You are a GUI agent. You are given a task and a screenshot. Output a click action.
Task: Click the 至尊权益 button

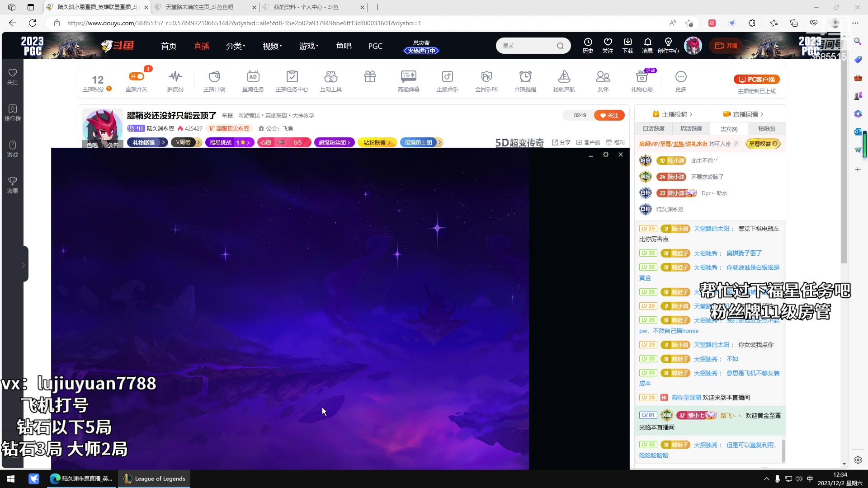[x=763, y=144]
